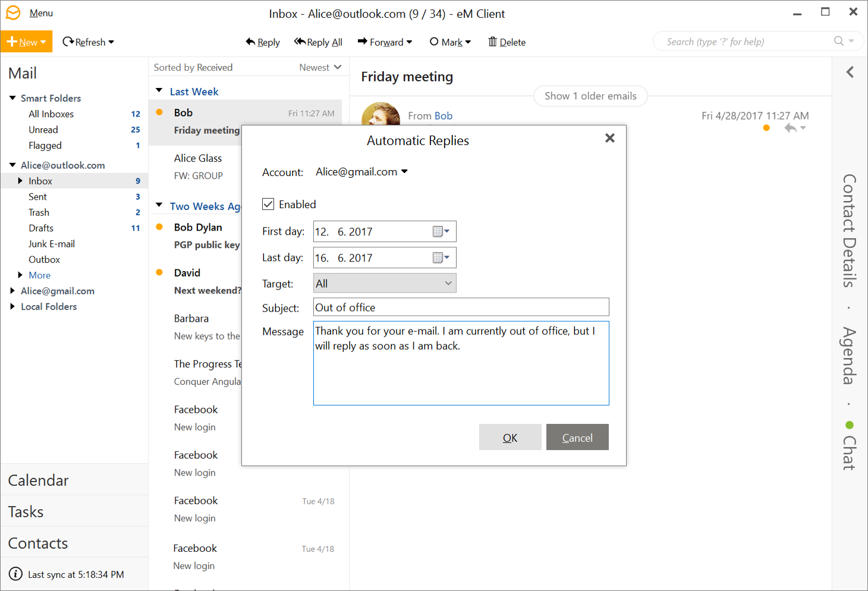Click the reply arrow in message header
Viewport: 868px width, 591px height.
pyautogui.click(x=790, y=128)
